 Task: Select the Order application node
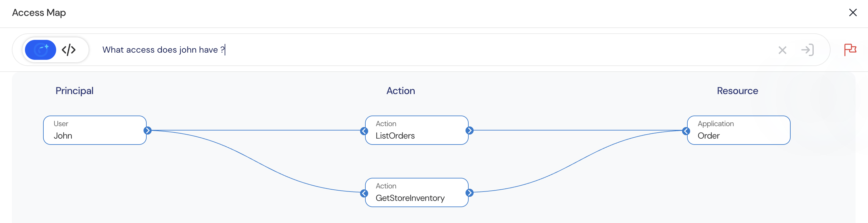tap(738, 130)
